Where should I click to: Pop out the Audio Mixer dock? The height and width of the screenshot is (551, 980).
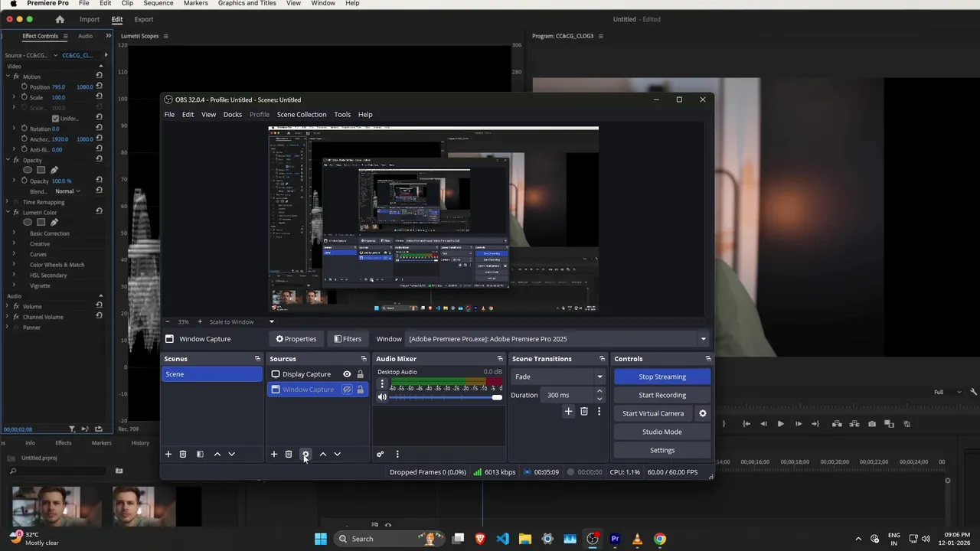(500, 358)
